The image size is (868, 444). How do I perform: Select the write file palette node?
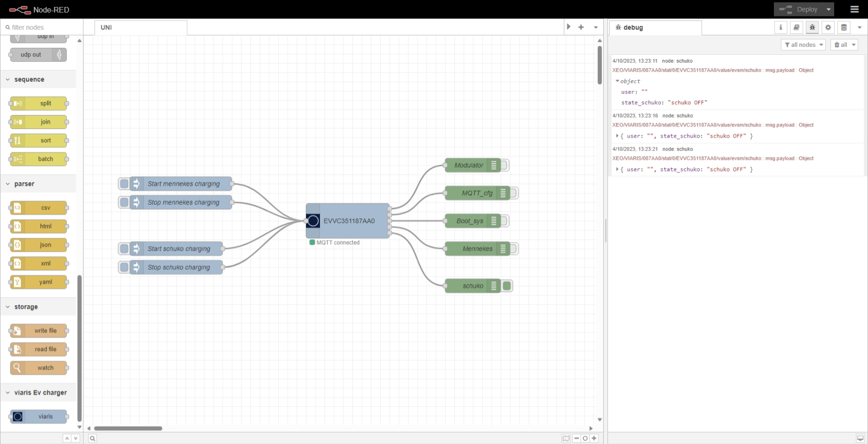pyautogui.click(x=38, y=331)
